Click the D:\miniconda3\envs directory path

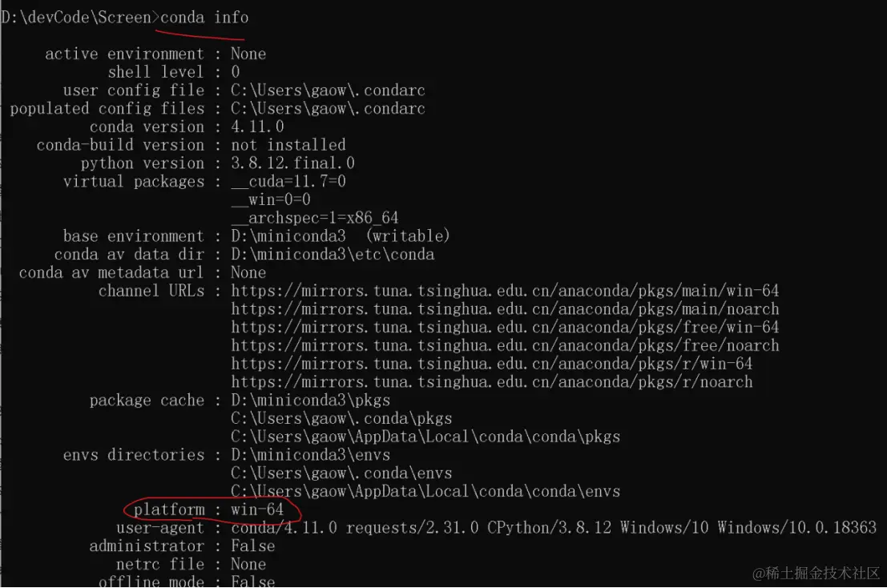(310, 455)
